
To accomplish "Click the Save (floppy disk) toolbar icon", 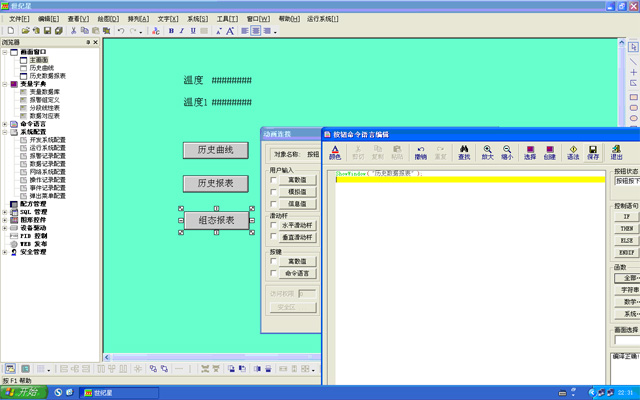I will pyautogui.click(x=47, y=31).
